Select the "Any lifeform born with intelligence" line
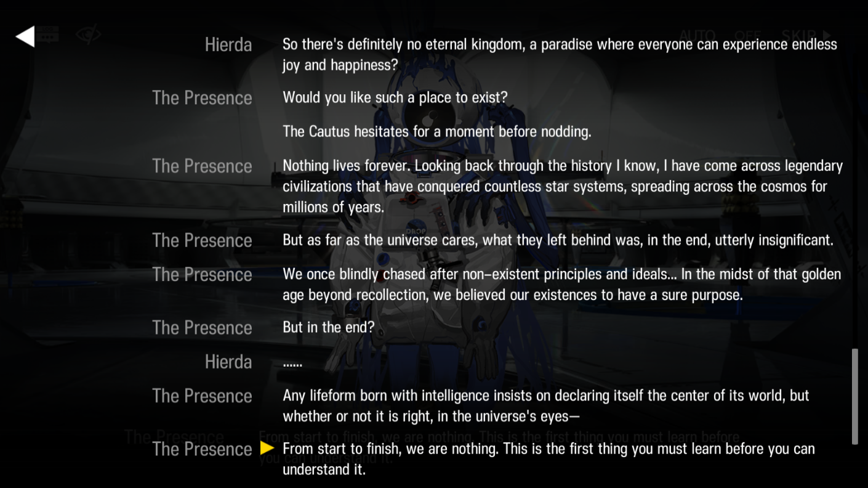This screenshot has height=488, width=868. tap(545, 405)
